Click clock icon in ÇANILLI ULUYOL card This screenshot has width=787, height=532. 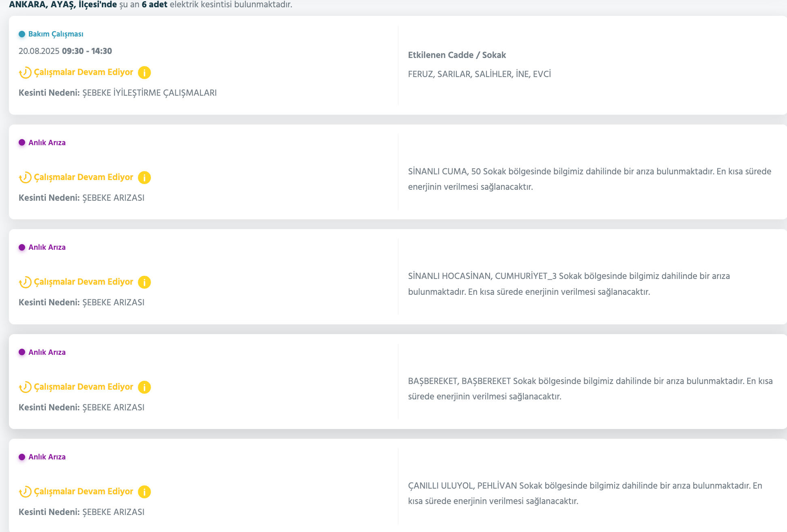25,492
